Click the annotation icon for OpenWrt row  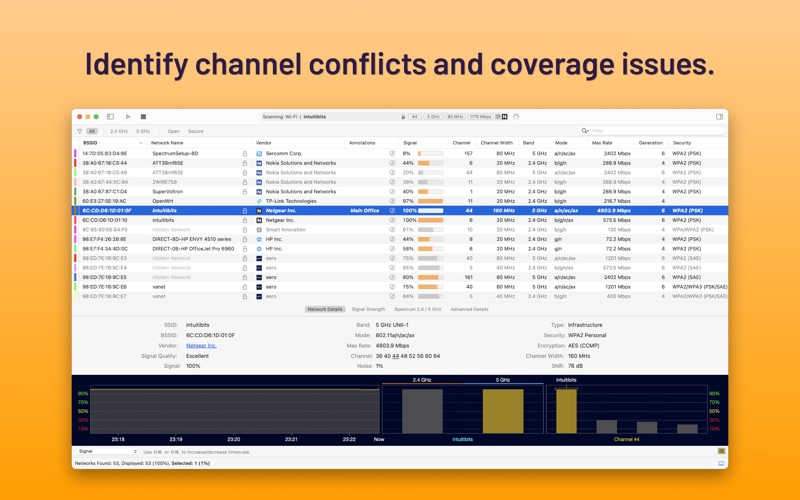point(392,201)
